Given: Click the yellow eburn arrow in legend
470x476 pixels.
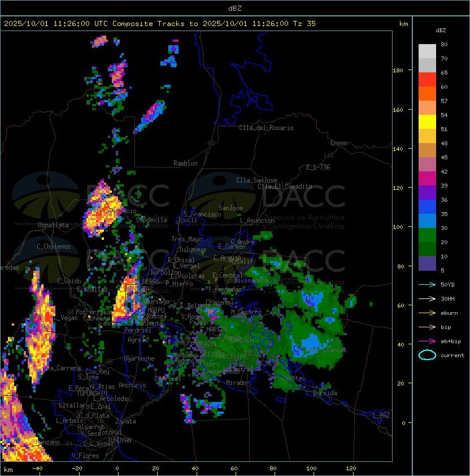Looking at the screenshot, I should 427,313.
